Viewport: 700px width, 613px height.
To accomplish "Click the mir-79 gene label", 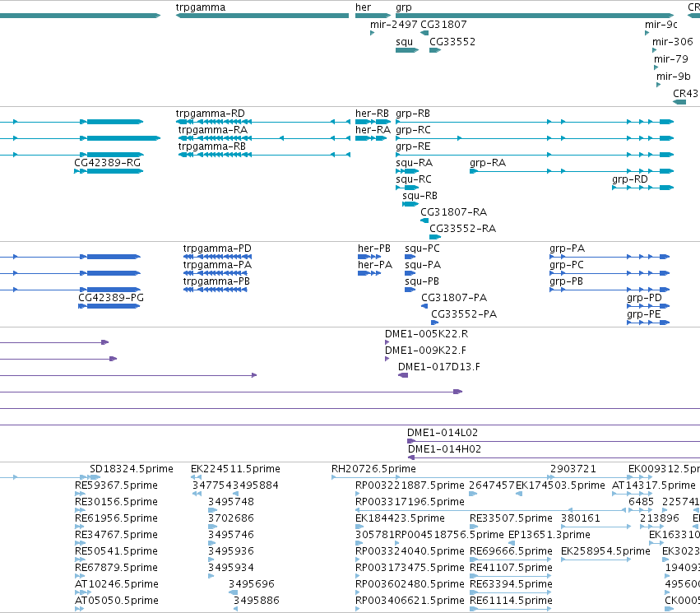I will (x=671, y=59).
